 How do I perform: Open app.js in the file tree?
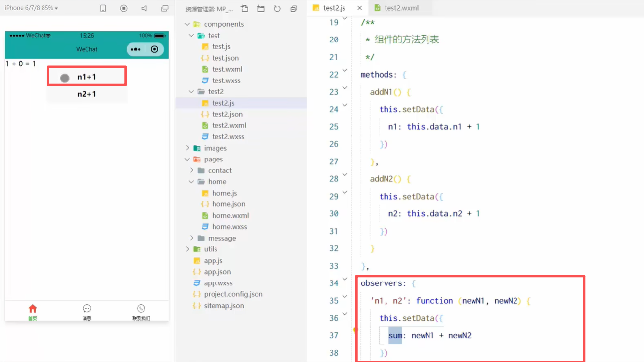213,260
